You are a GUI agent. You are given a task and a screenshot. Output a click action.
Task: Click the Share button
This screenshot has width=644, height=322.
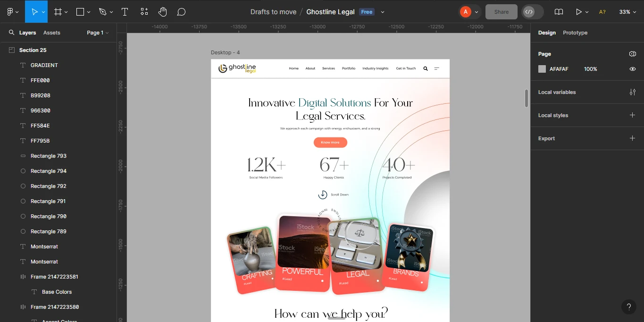(x=501, y=12)
